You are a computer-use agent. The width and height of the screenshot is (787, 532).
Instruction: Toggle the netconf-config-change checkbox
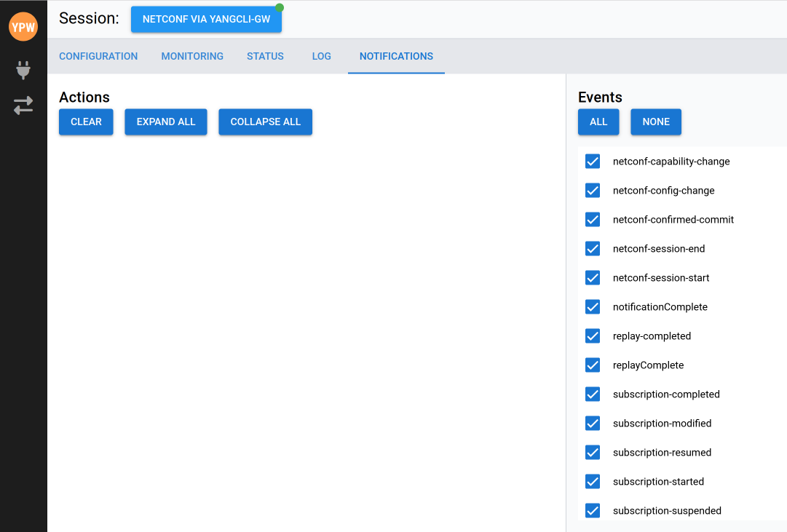(x=593, y=191)
